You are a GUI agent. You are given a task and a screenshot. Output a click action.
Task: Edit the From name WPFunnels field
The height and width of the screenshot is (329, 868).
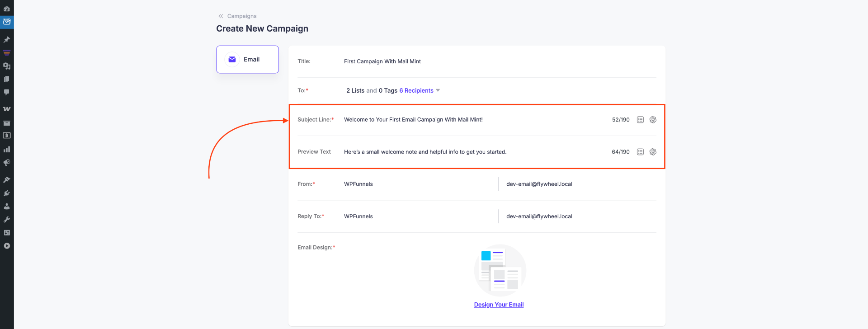click(419, 184)
